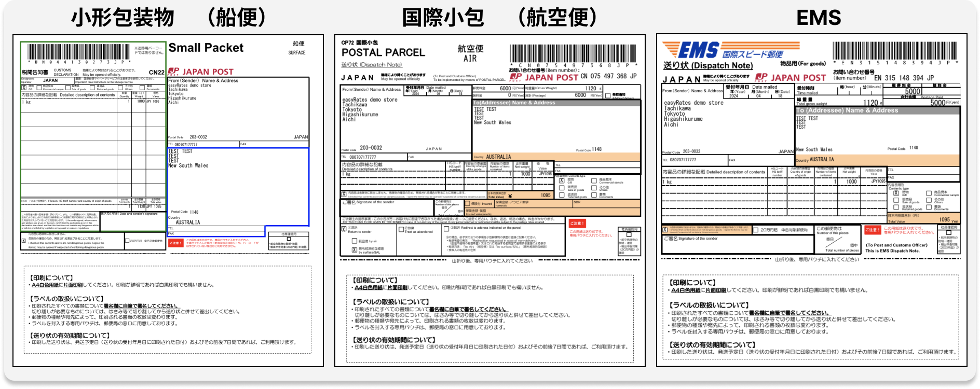Toggle Redirect to address checkbox on Postal Parcel
Image resolution: width=980 pixels, height=389 pixels.
pyautogui.click(x=446, y=229)
